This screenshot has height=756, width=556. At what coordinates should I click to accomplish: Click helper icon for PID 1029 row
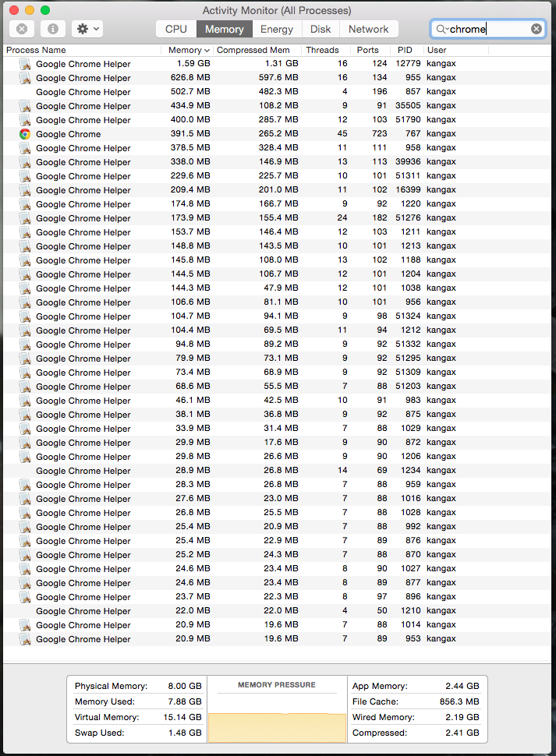pos(25,429)
